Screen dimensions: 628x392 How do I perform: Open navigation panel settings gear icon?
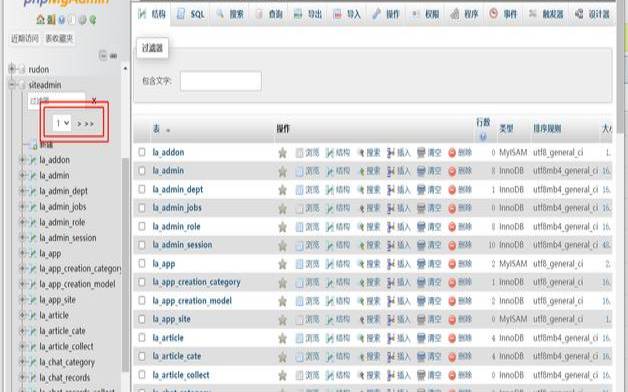[x=82, y=19]
